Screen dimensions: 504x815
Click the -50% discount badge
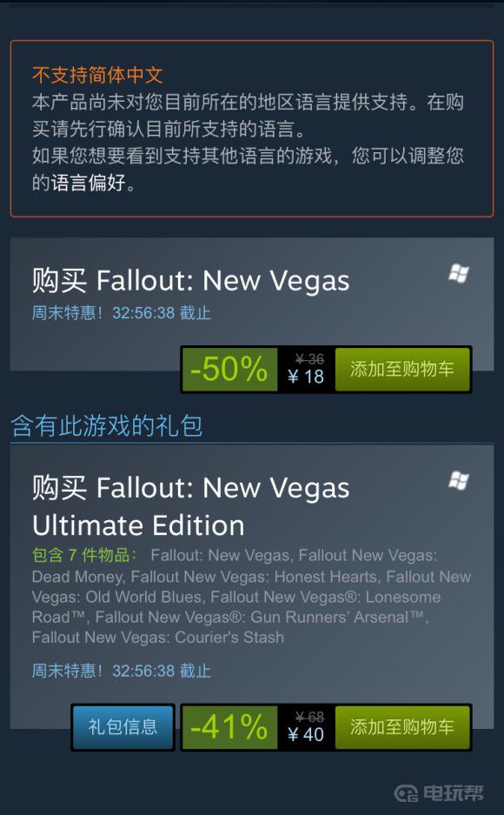click(x=229, y=370)
